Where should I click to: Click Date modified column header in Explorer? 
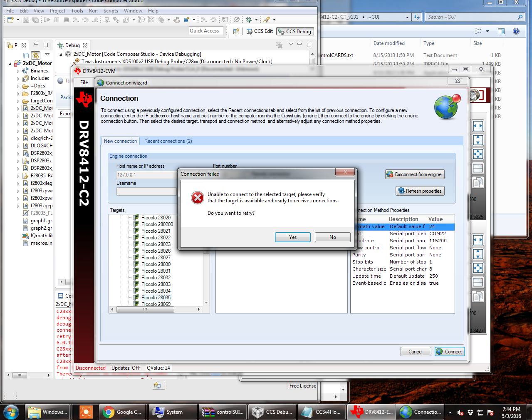coord(389,43)
